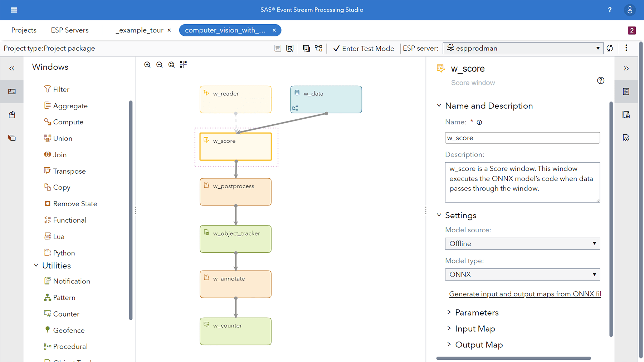The height and width of the screenshot is (362, 644).
Task: Click the share icon inside w_data node
Action: pos(295,108)
